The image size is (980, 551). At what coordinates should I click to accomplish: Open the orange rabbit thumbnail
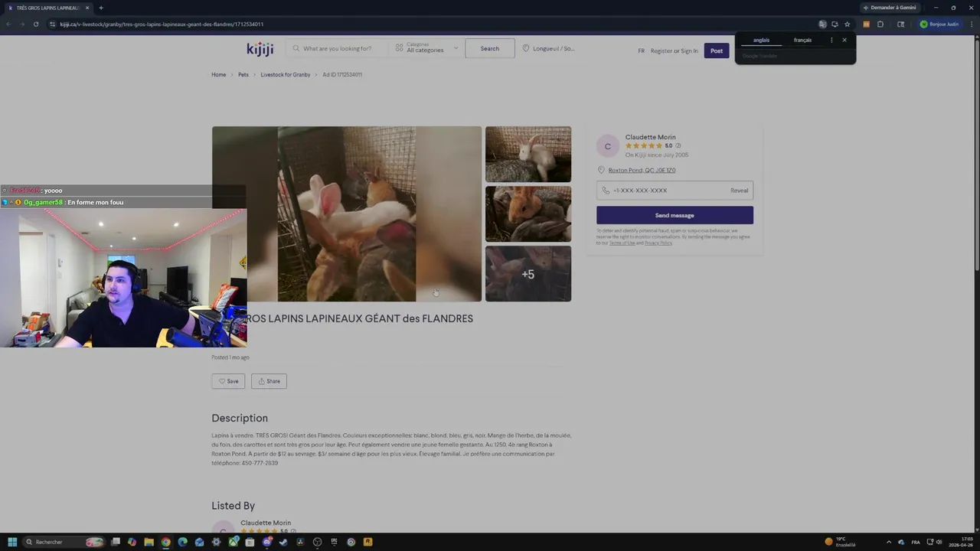pyautogui.click(x=528, y=214)
